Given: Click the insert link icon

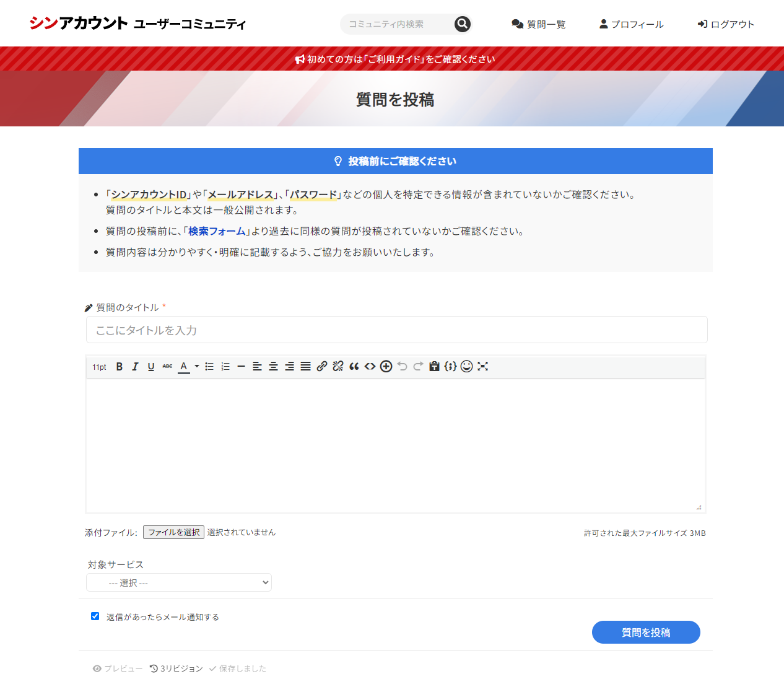Looking at the screenshot, I should coord(321,367).
